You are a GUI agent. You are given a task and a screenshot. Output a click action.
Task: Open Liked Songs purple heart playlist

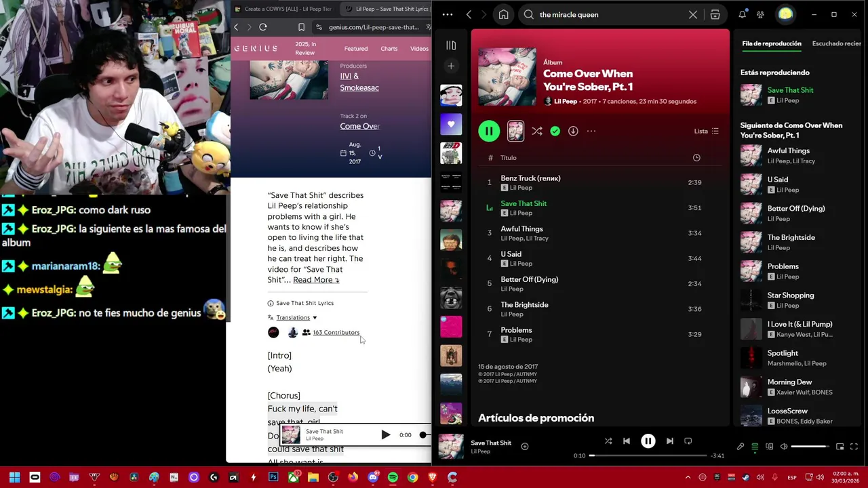point(451,124)
